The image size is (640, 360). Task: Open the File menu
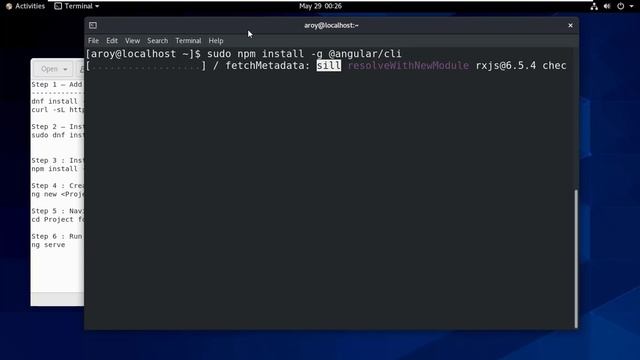[93, 41]
